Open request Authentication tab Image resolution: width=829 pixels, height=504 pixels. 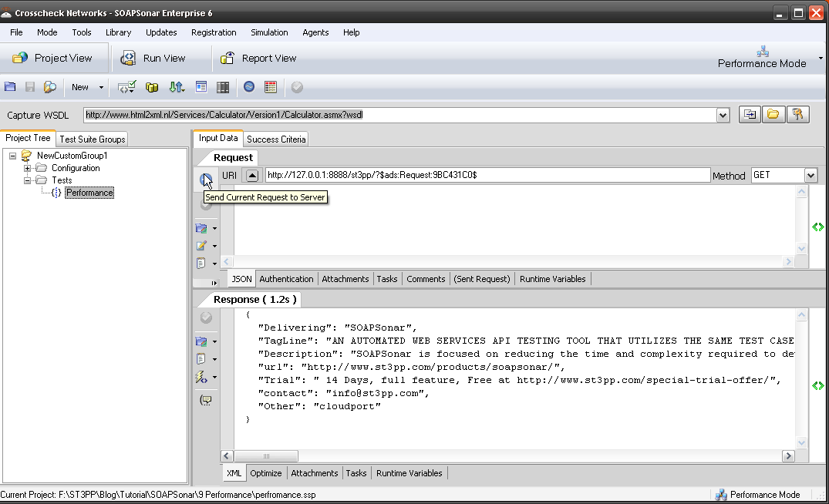[x=287, y=279]
